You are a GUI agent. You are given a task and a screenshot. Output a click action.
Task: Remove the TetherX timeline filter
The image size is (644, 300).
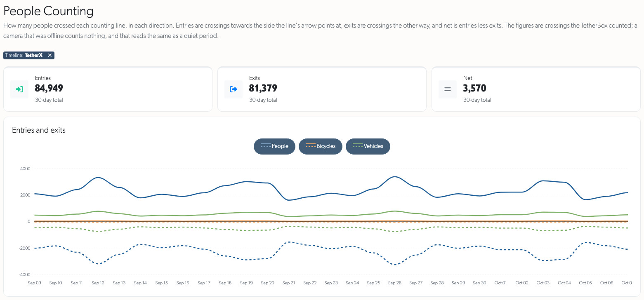(x=50, y=55)
